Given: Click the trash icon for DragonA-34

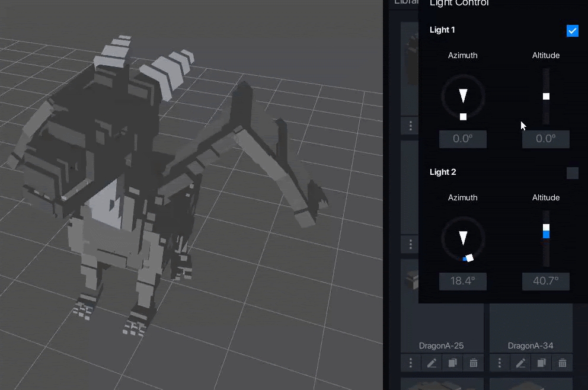Looking at the screenshot, I should [x=562, y=363].
